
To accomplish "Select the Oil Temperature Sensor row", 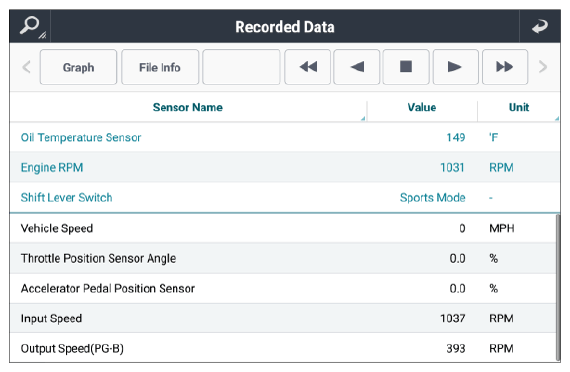I will (x=285, y=137).
